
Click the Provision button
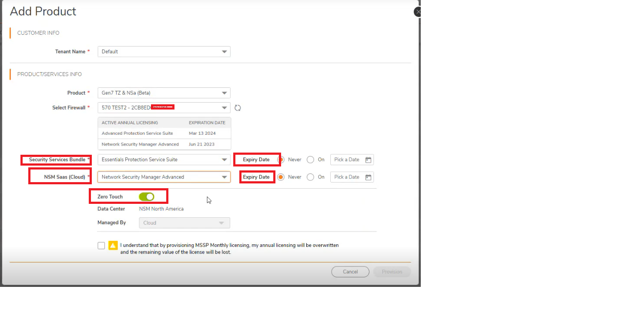pyautogui.click(x=392, y=272)
